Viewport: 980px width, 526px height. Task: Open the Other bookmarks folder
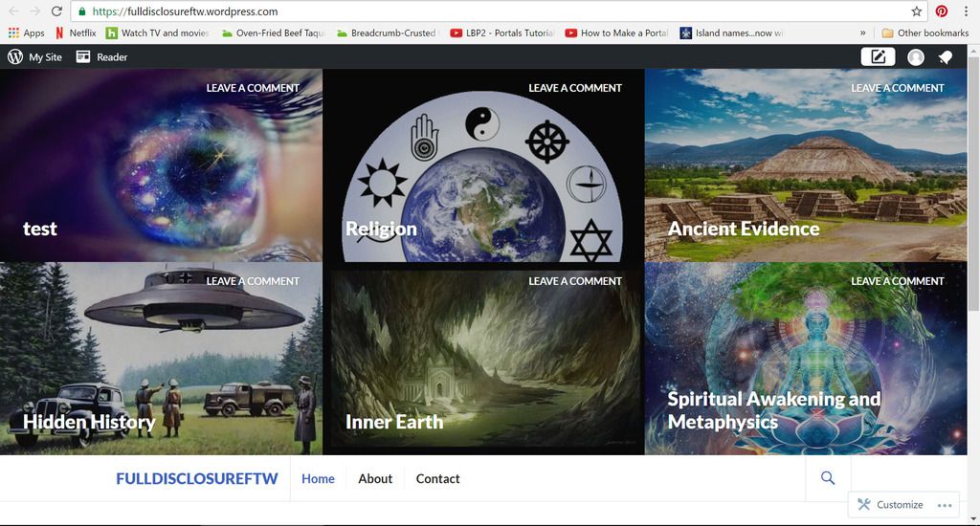click(x=924, y=33)
